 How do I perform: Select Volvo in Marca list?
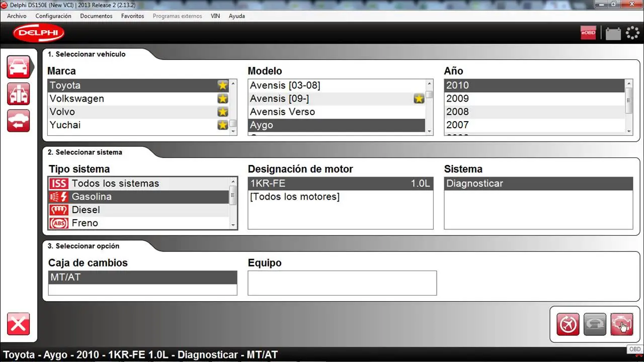coord(138,112)
